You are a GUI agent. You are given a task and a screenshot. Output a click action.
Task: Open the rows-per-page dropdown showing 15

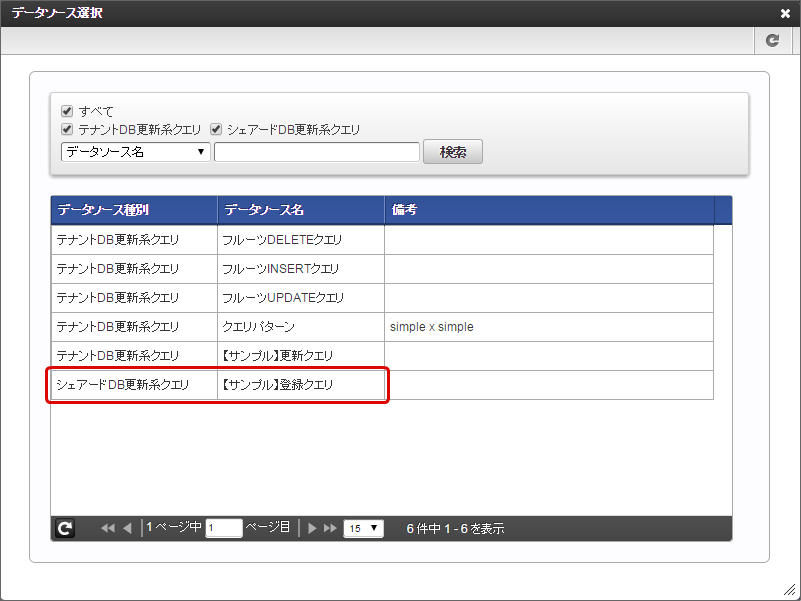pyautogui.click(x=363, y=528)
